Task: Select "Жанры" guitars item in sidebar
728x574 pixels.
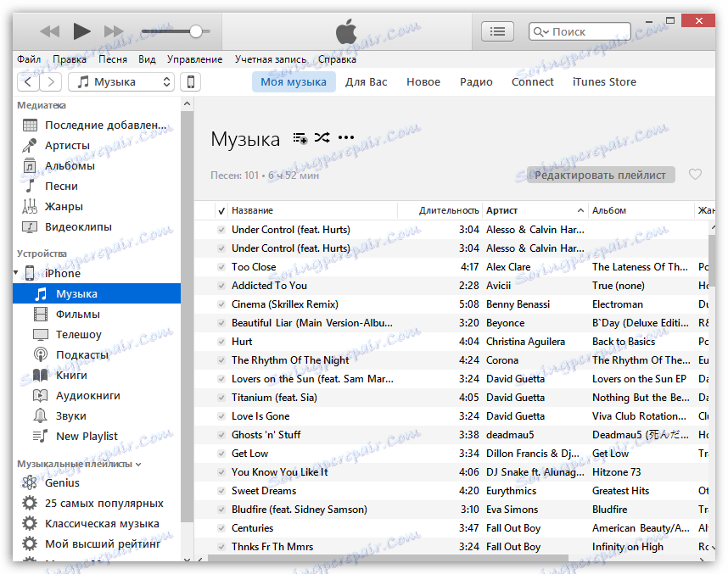Action: pyautogui.click(x=96, y=207)
